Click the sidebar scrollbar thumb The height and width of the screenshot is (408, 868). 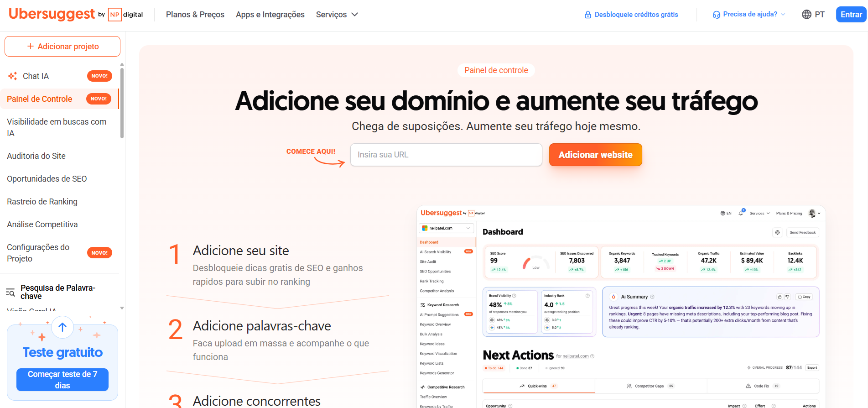pyautogui.click(x=122, y=103)
